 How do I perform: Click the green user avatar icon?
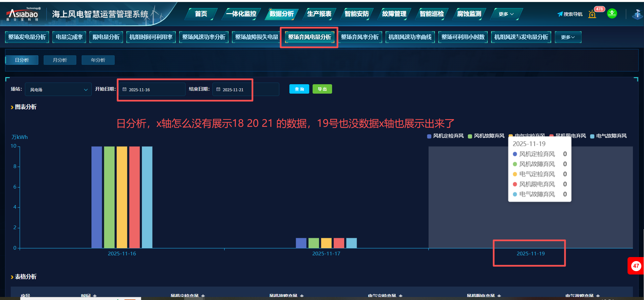(x=612, y=14)
